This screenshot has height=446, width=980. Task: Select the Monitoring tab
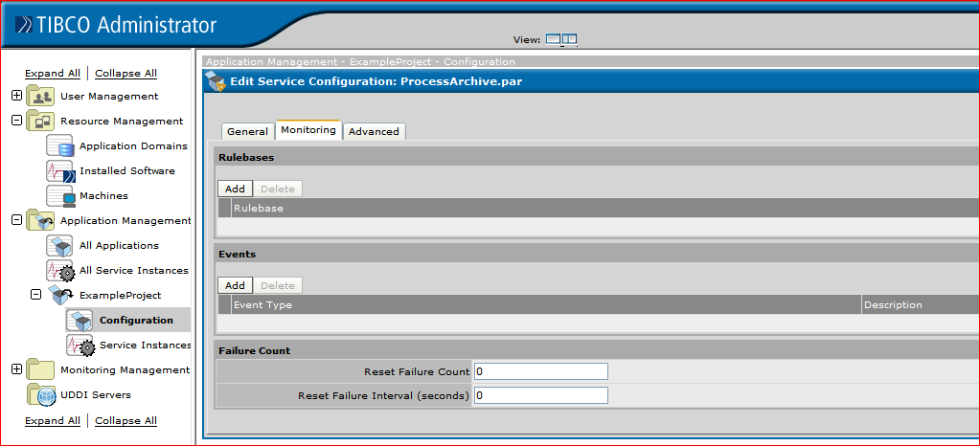[x=308, y=130]
